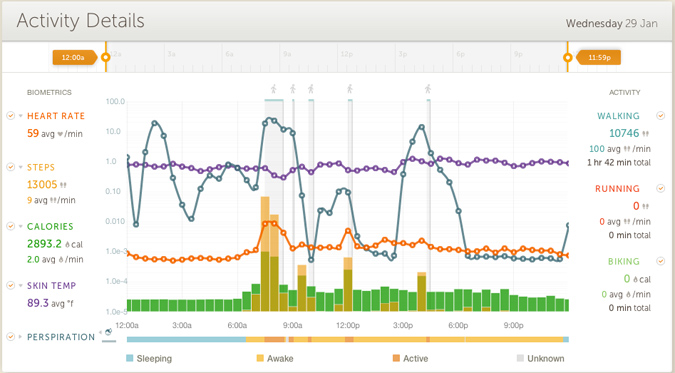The width and height of the screenshot is (675, 373).
Task: Toggle the Running activity checkmark
Action: pyautogui.click(x=660, y=188)
